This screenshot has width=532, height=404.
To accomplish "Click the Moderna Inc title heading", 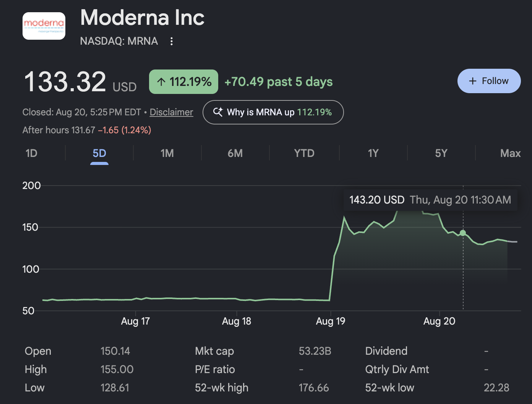I will [x=142, y=18].
